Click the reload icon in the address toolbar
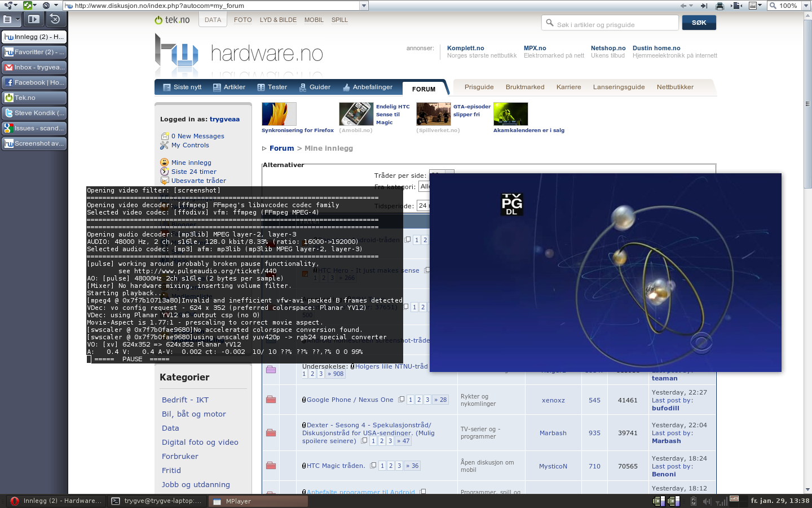 point(28,6)
